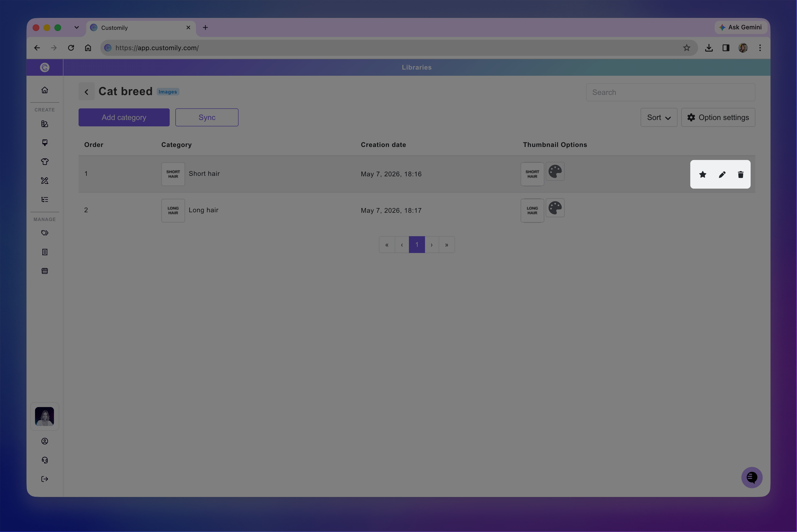Screen dimensions: 797x532
Task: Go to next page in pagination
Action: click(x=432, y=245)
